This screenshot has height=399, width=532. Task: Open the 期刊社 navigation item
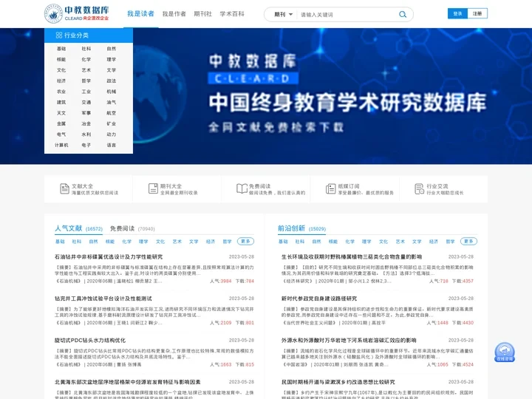203,13
